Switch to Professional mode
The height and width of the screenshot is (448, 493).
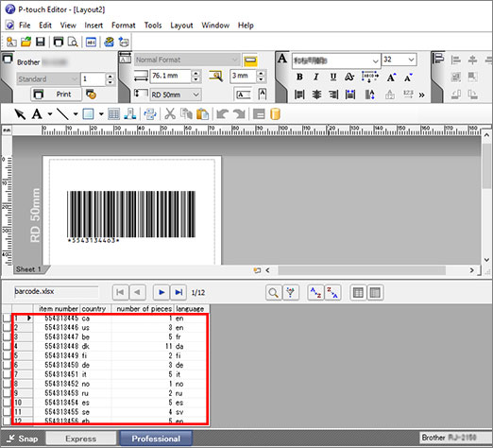pos(156,439)
